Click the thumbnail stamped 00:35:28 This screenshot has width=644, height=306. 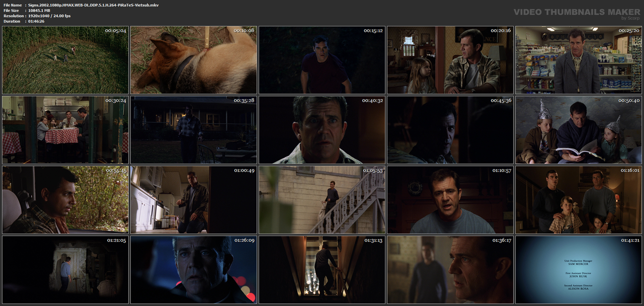point(194,130)
